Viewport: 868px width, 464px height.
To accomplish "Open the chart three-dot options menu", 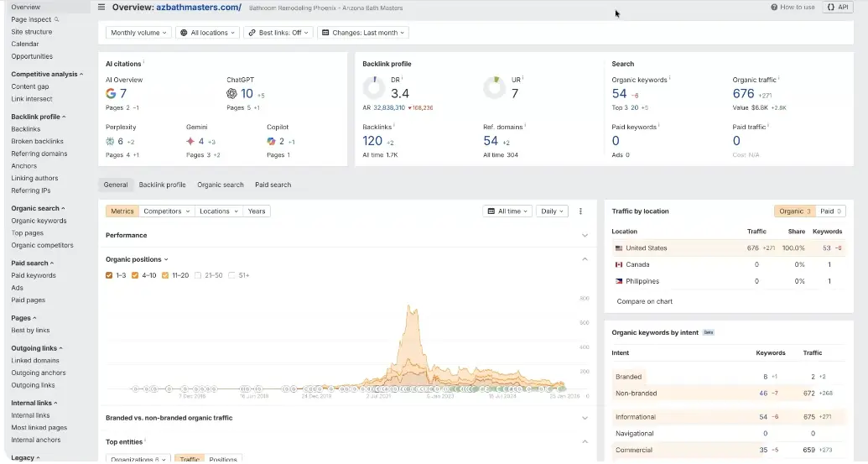I will coord(580,211).
